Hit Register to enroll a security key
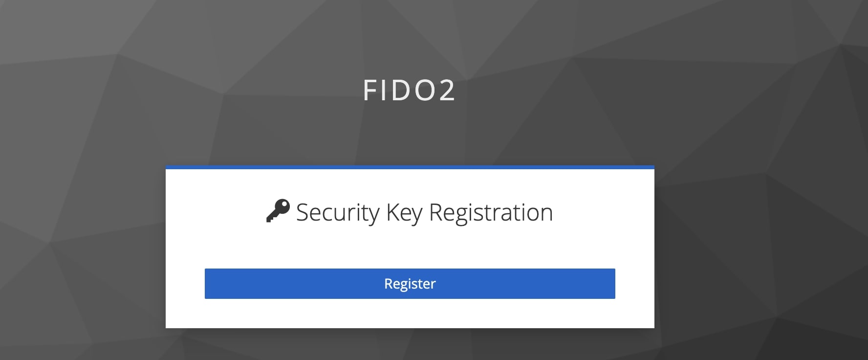 410,284
